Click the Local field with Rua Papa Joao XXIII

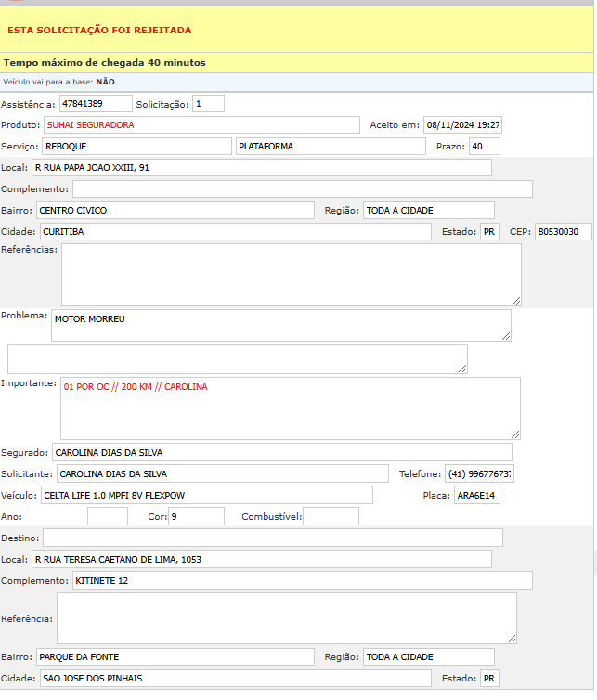[260, 168]
